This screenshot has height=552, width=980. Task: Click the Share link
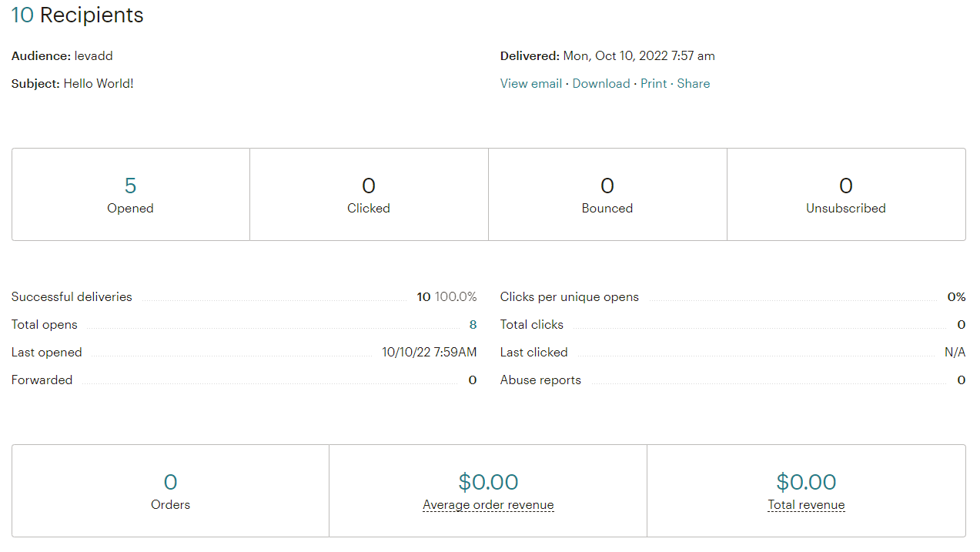coord(694,83)
